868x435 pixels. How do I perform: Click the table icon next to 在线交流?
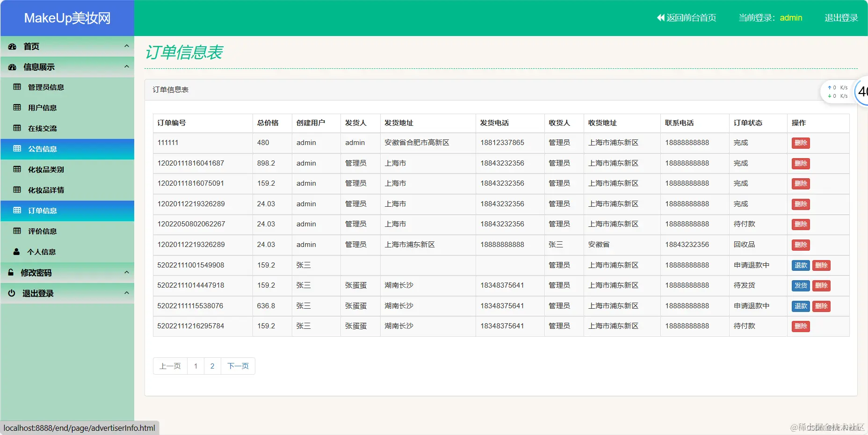(x=17, y=128)
